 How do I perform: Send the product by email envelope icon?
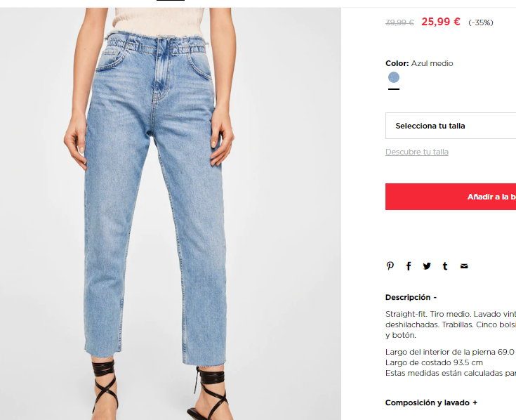pyautogui.click(x=464, y=266)
